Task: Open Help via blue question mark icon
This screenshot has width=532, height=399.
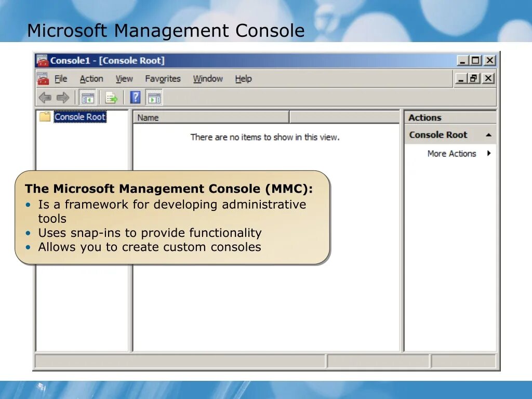Action: point(135,98)
